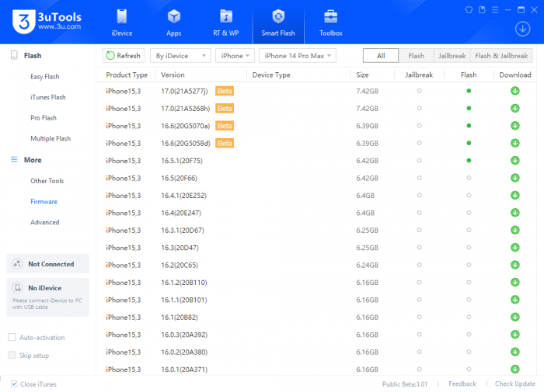Click the 16.0.1(20A371) version cell
544x392 pixels.
[x=184, y=369]
